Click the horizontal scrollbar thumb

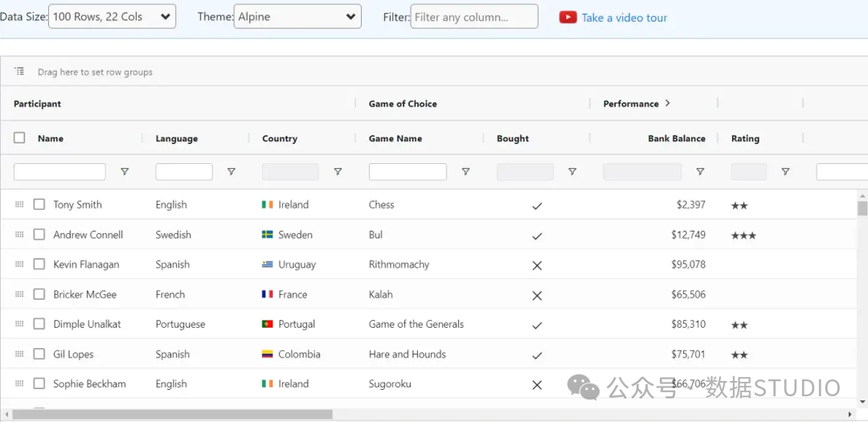pos(172,414)
